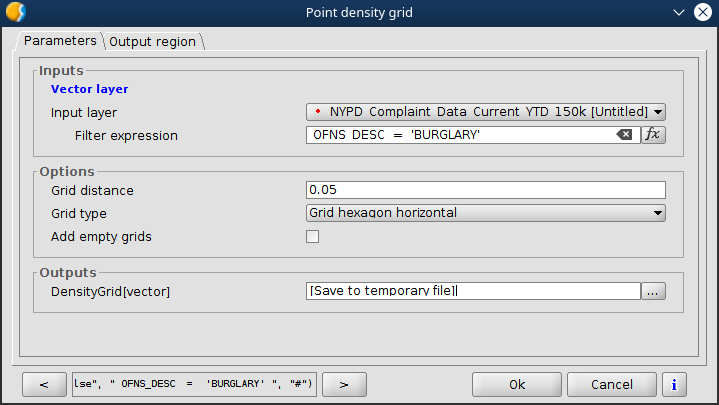Focus the Grid distance input field

coord(485,190)
